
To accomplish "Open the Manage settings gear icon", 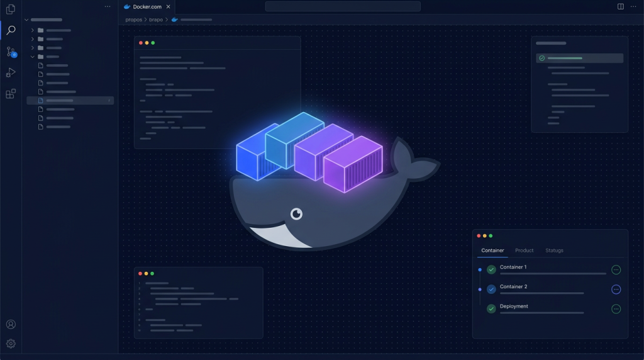I will [11, 343].
